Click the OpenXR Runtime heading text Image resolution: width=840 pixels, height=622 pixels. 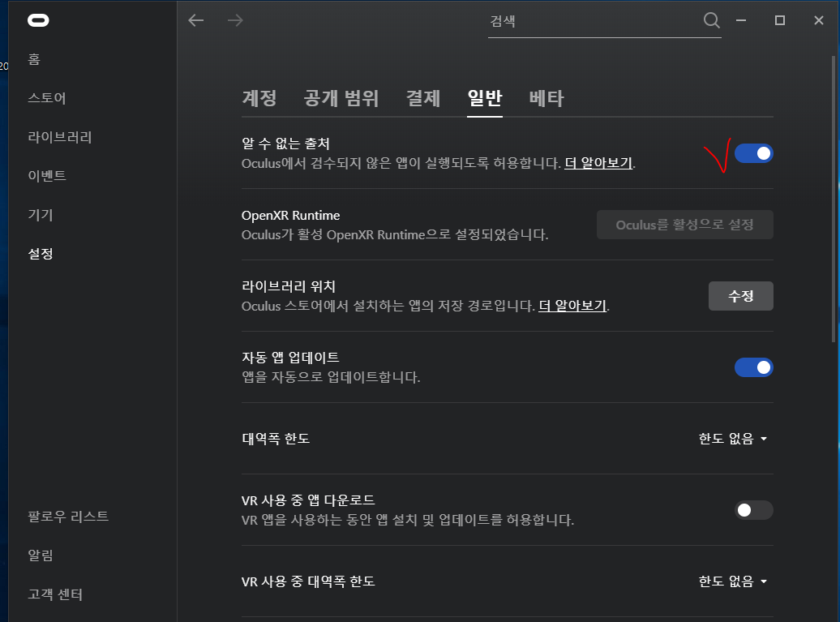[x=291, y=216]
